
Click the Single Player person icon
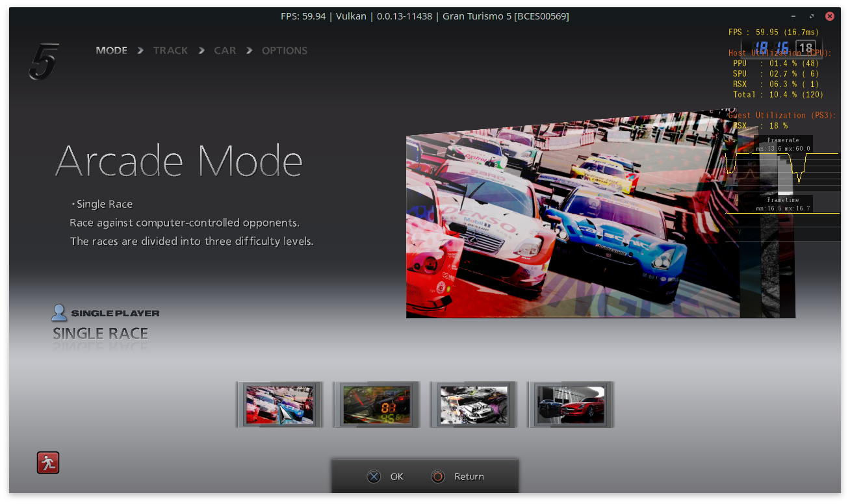pyautogui.click(x=59, y=312)
